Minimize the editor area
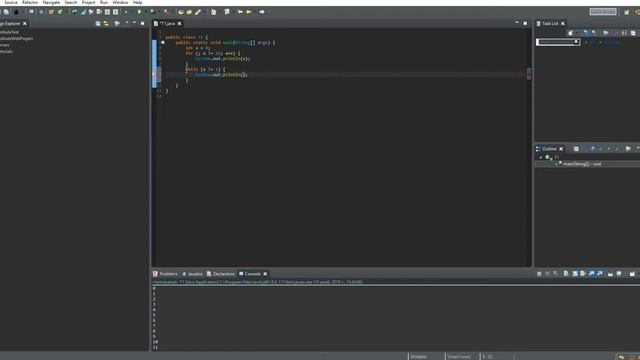 click(x=517, y=23)
